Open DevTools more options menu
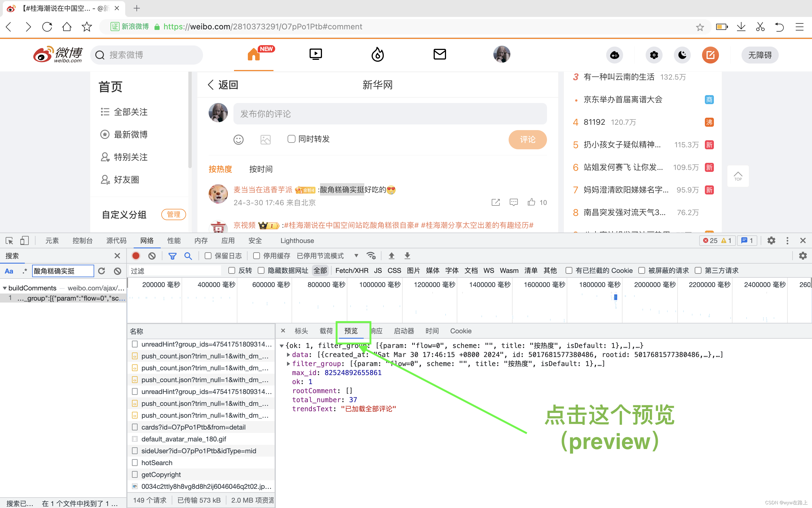This screenshot has height=508, width=812. click(x=787, y=240)
